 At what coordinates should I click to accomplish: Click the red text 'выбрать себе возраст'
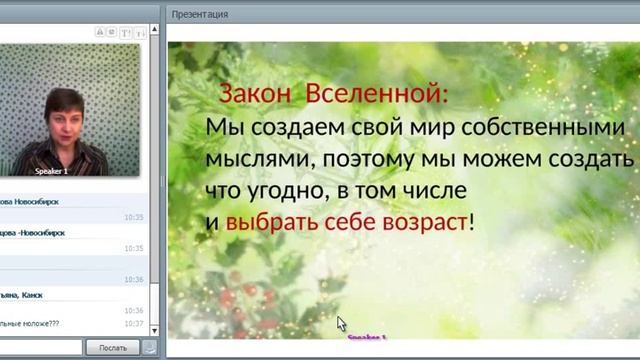[346, 222]
